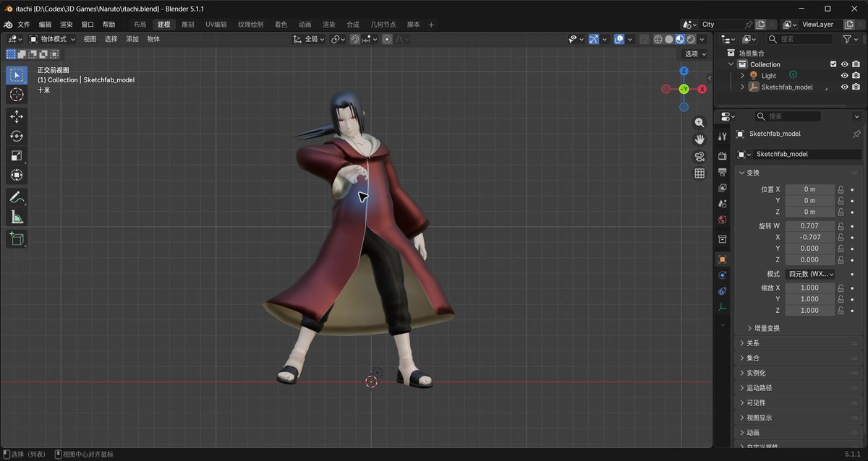Toggle viewport overlays button
This screenshot has width=868, height=461.
(619, 39)
